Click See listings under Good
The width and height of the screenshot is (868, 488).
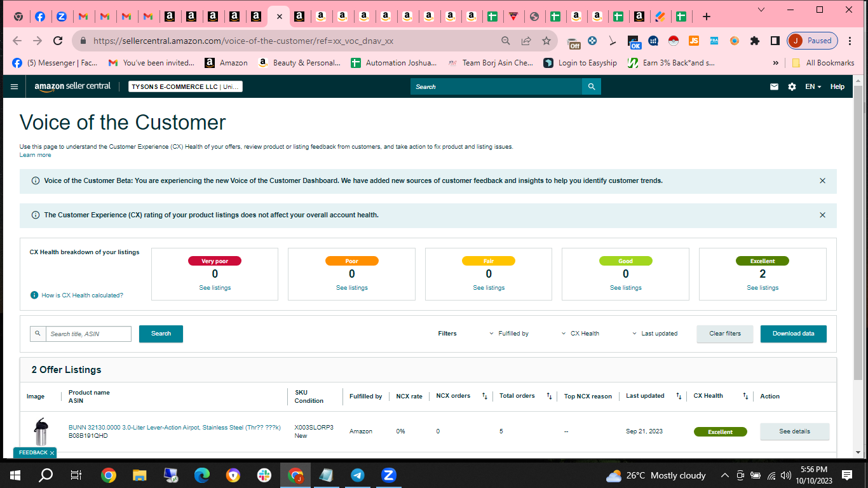click(x=626, y=288)
